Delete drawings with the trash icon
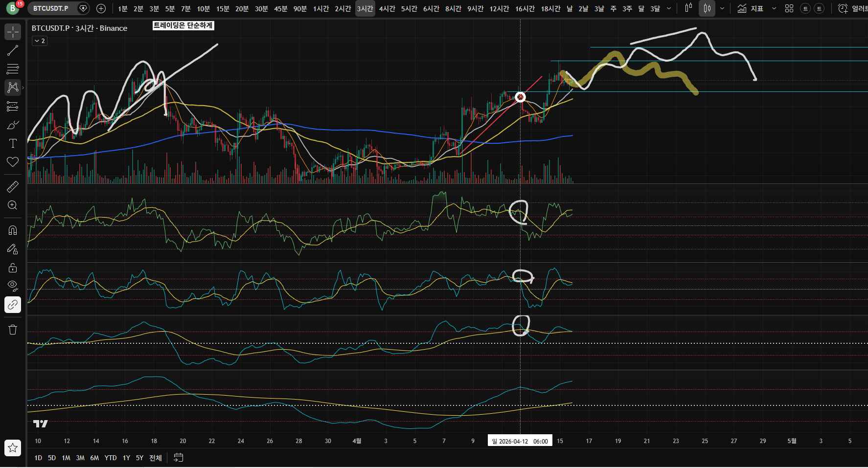This screenshot has height=468, width=868. (13, 330)
